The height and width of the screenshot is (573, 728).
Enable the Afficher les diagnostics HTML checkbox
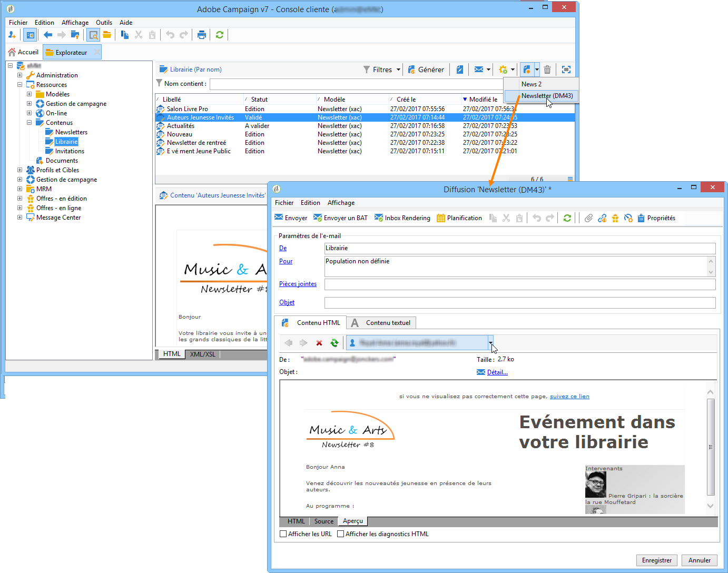[341, 534]
